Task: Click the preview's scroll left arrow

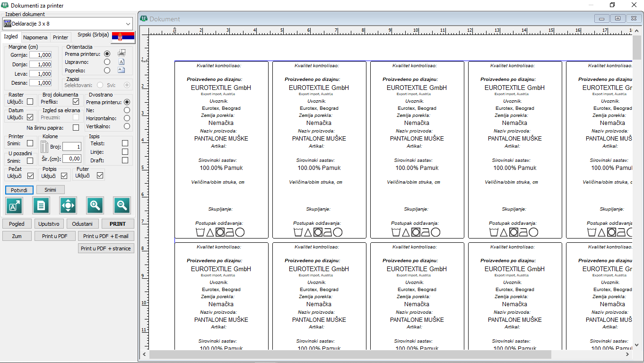Action: (144, 354)
